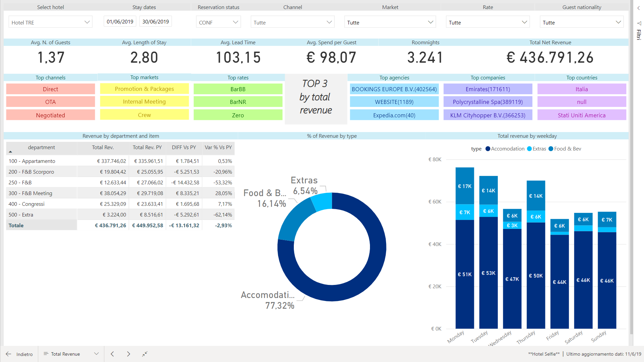This screenshot has height=362, width=644.
Task: Click the exit full screen icon
Action: tap(145, 354)
